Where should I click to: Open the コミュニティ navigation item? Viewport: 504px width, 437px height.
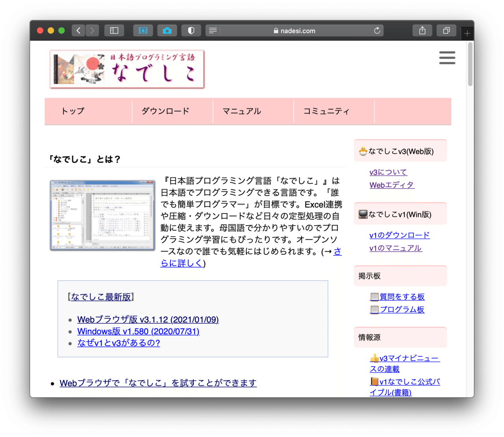point(326,111)
